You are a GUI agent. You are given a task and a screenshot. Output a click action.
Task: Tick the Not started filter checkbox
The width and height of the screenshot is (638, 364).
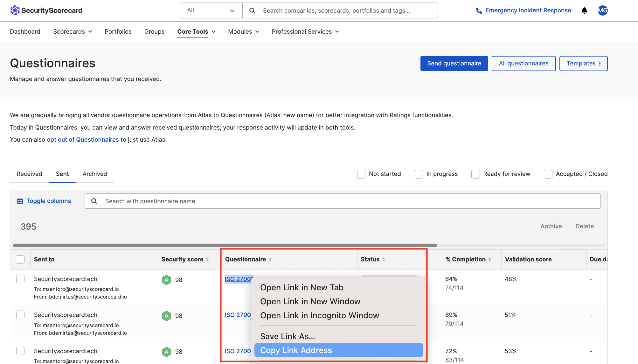pyautogui.click(x=361, y=174)
